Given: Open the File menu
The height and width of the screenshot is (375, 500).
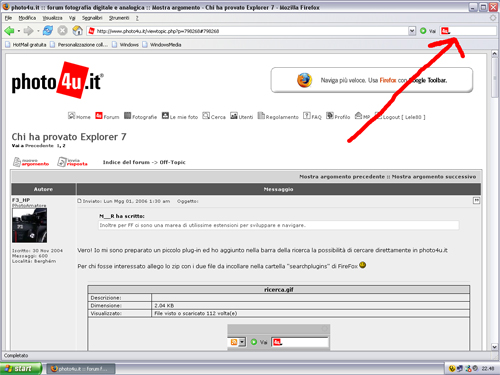Looking at the screenshot, I should pos(8,18).
